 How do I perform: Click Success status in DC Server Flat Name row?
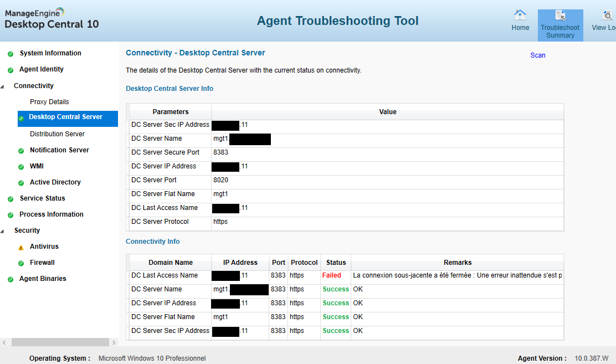pos(336,317)
